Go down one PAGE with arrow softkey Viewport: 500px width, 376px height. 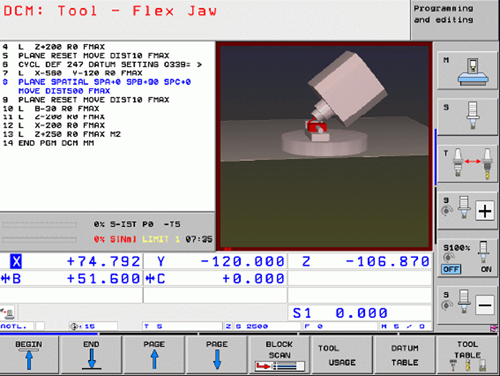217,355
